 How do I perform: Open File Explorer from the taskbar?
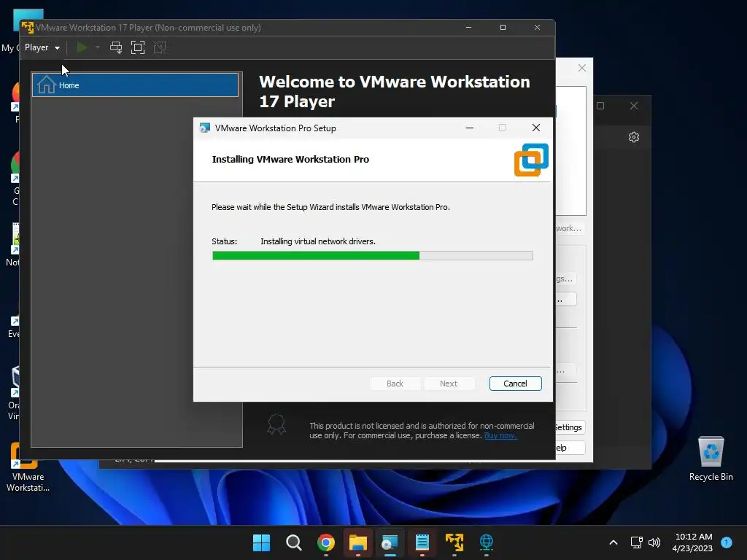pyautogui.click(x=357, y=542)
